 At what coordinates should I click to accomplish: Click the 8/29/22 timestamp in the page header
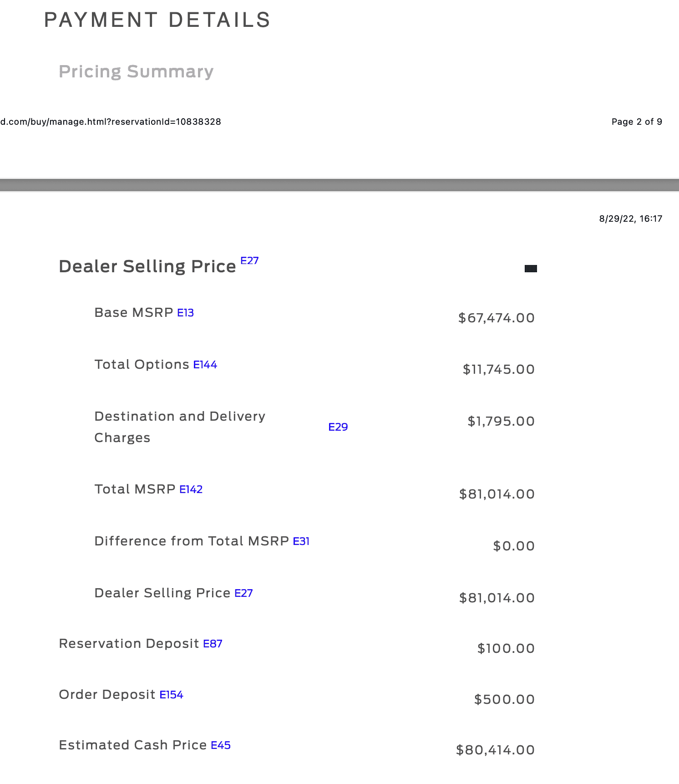(630, 219)
